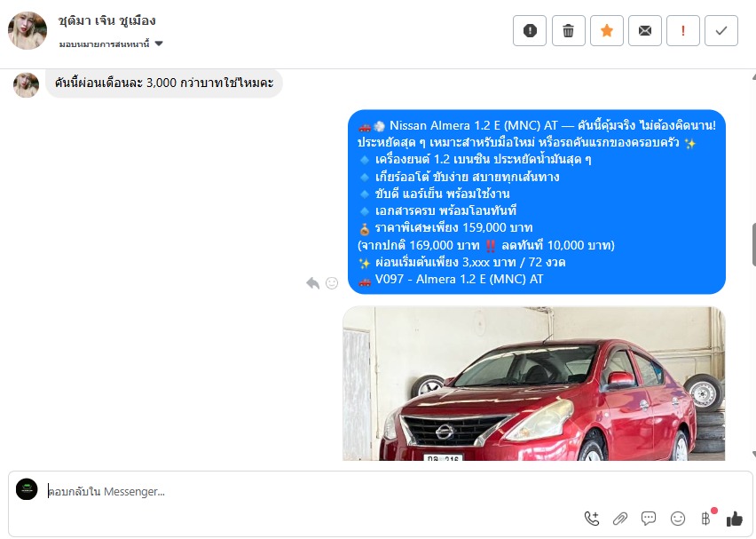Send a thumbs-up like
The width and height of the screenshot is (756, 539).
(x=735, y=519)
